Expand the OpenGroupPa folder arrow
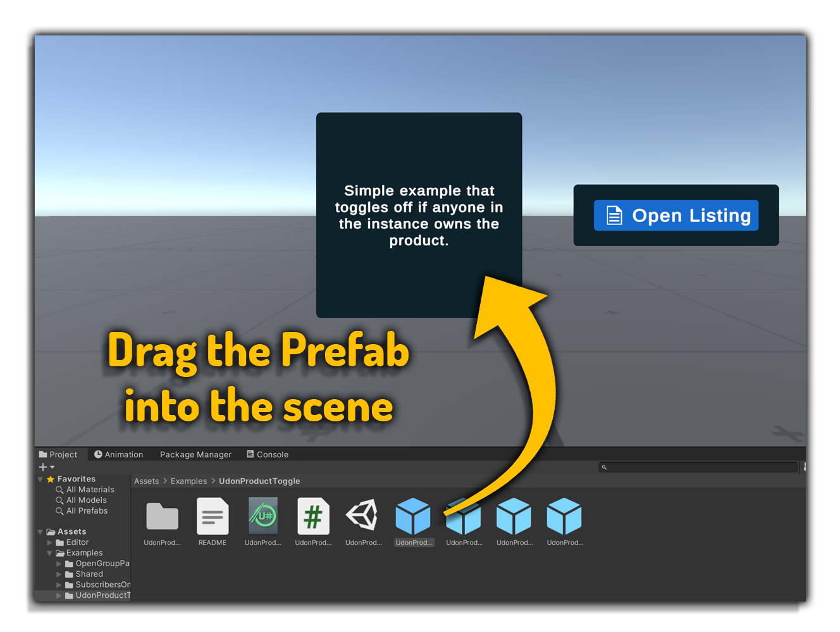The height and width of the screenshot is (632, 840). click(x=59, y=564)
